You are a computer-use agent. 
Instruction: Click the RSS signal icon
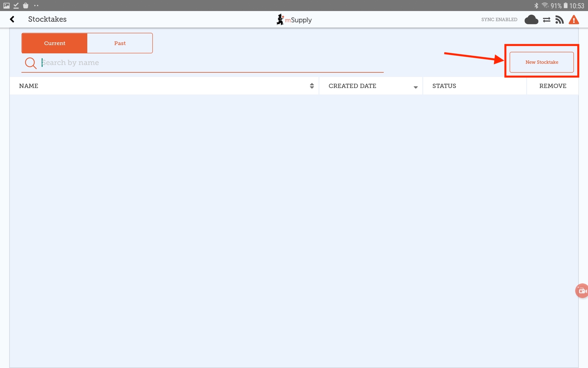point(560,20)
